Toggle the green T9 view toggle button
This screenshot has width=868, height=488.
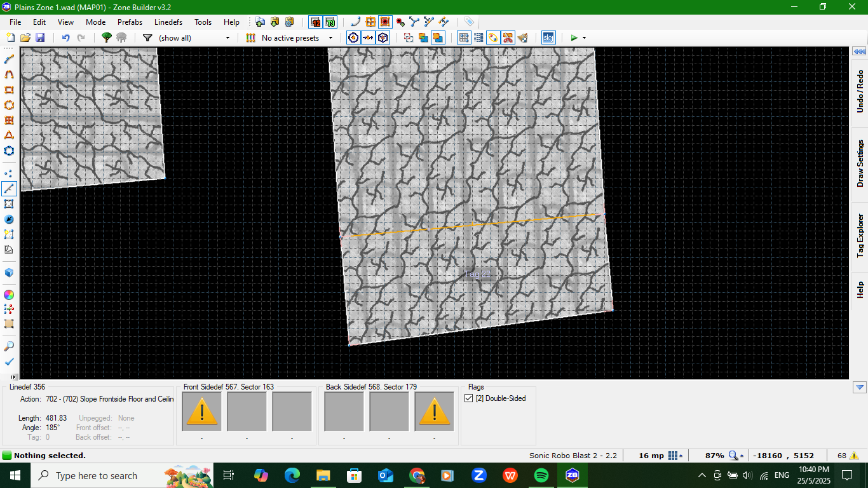click(330, 22)
